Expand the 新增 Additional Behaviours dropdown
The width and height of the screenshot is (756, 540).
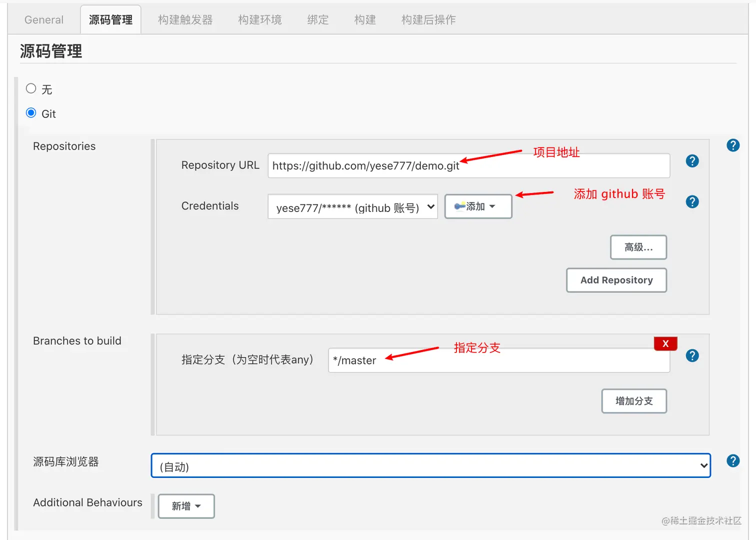pos(186,506)
